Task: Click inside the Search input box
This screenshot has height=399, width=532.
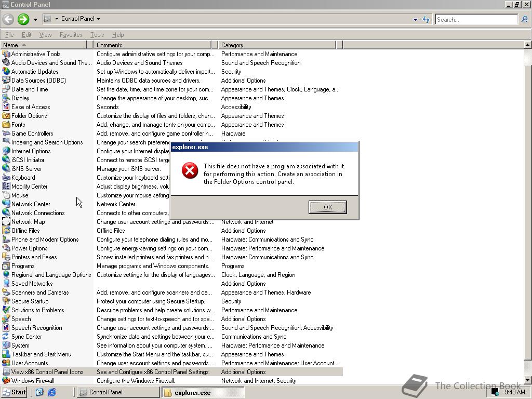Action: point(476,19)
